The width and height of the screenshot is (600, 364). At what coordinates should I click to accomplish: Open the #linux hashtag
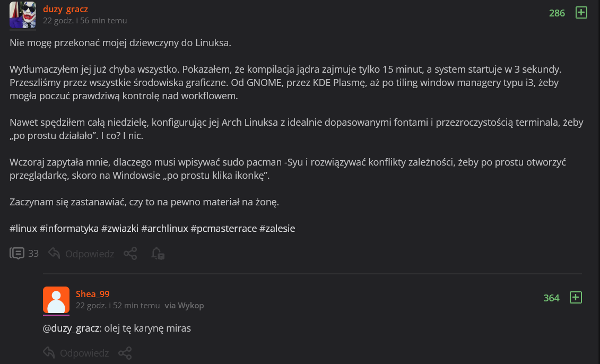[23, 229]
